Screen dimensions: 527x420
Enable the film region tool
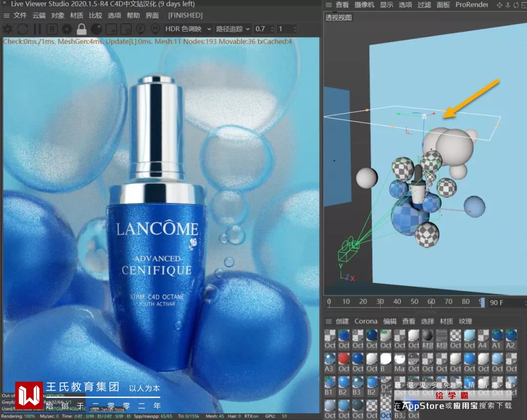pyautogui.click(x=126, y=29)
